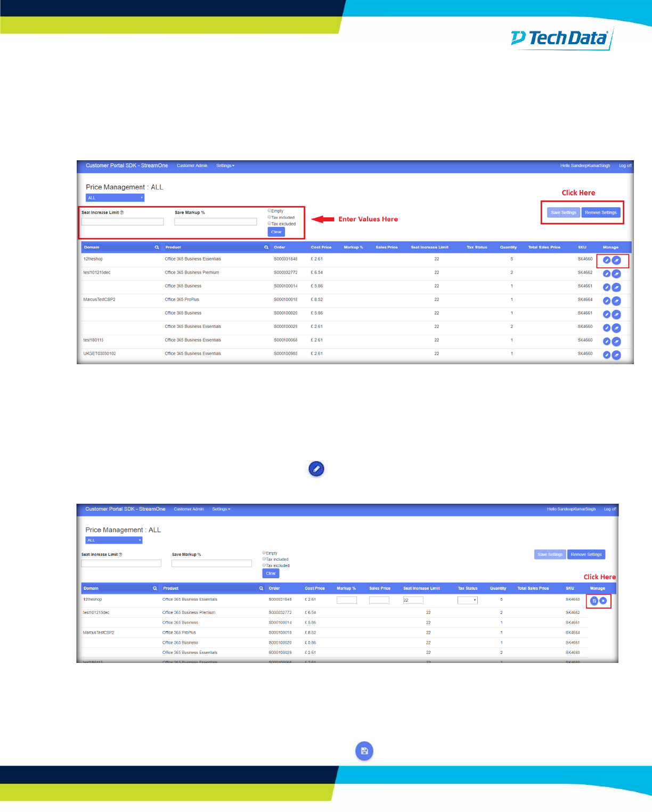652x812 pixels.
Task: Click standalone pencil edit icon in document text
Action: click(316, 469)
